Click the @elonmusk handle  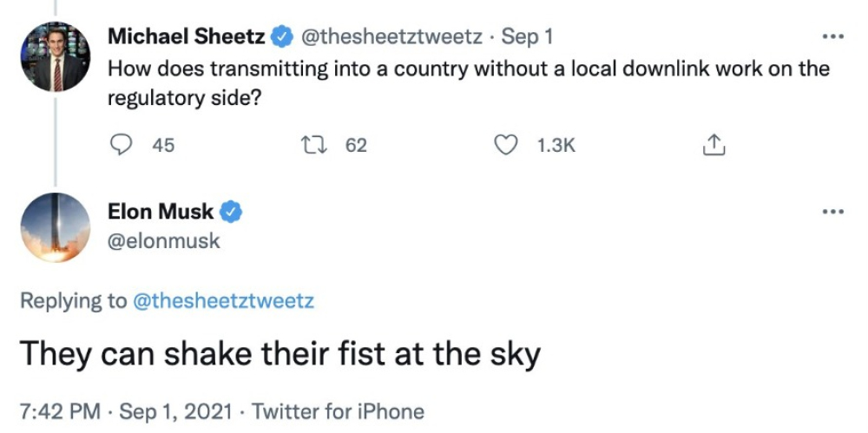164,241
